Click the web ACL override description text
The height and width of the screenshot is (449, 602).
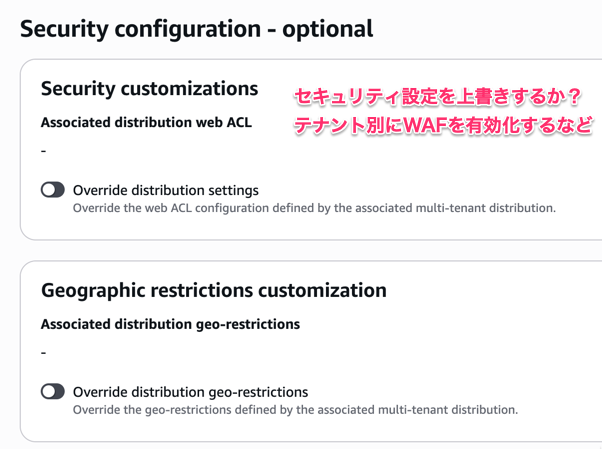[x=314, y=209]
